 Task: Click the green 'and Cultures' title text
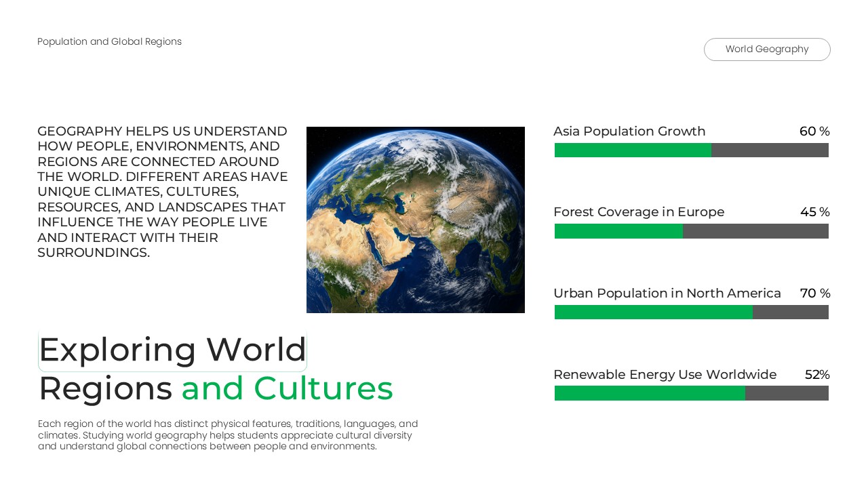coord(287,389)
